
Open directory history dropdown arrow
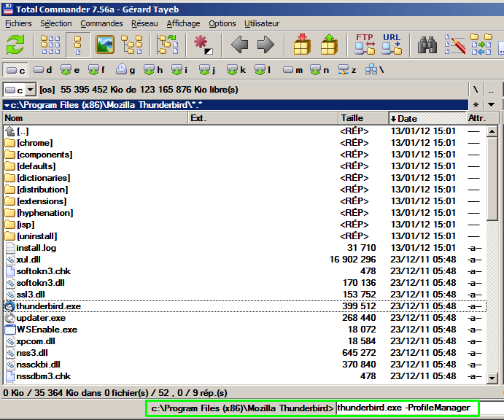(x=491, y=105)
